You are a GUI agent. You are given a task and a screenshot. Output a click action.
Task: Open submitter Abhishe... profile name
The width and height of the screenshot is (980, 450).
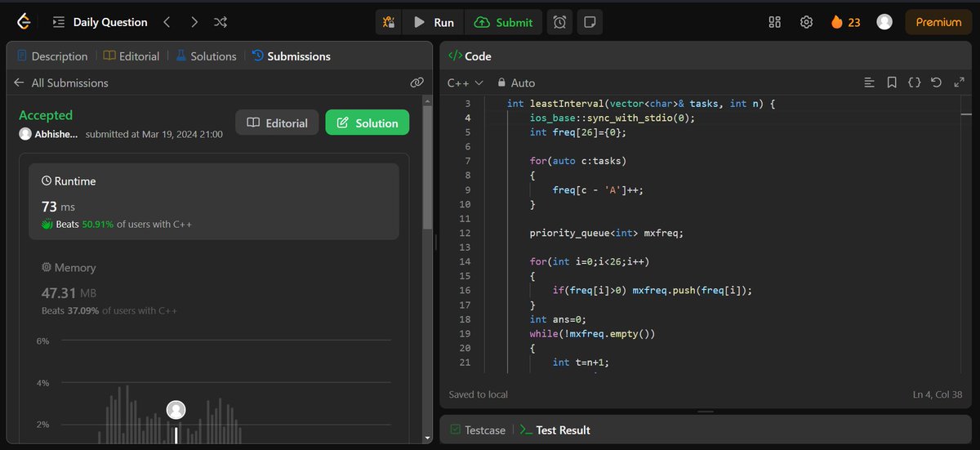click(56, 134)
